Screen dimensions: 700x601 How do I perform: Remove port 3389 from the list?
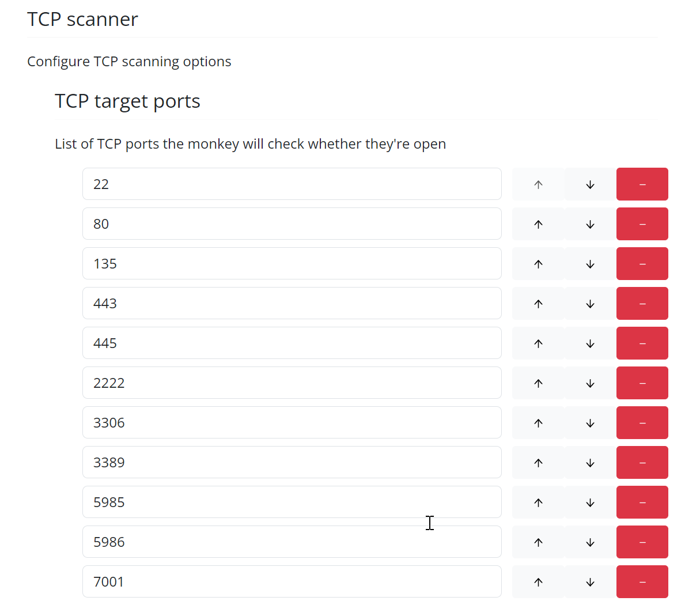tap(642, 463)
